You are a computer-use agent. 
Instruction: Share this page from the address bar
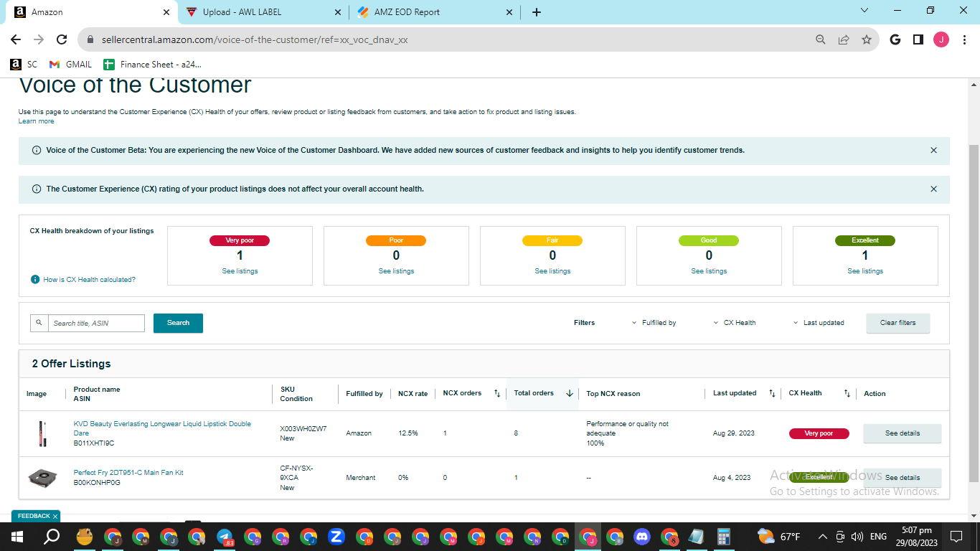tap(844, 40)
